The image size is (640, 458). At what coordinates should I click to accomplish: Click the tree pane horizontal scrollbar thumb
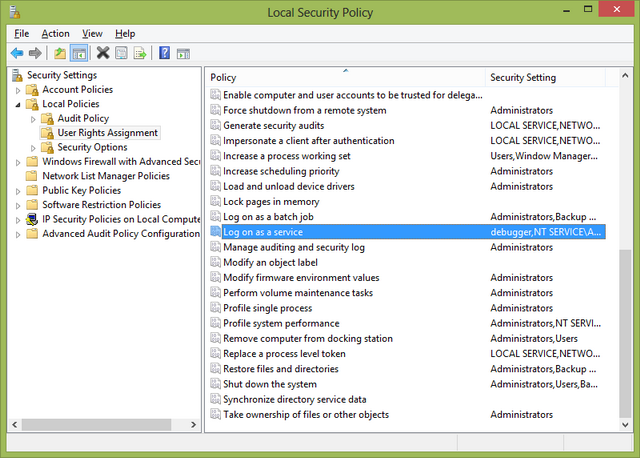pyautogui.click(x=96, y=425)
